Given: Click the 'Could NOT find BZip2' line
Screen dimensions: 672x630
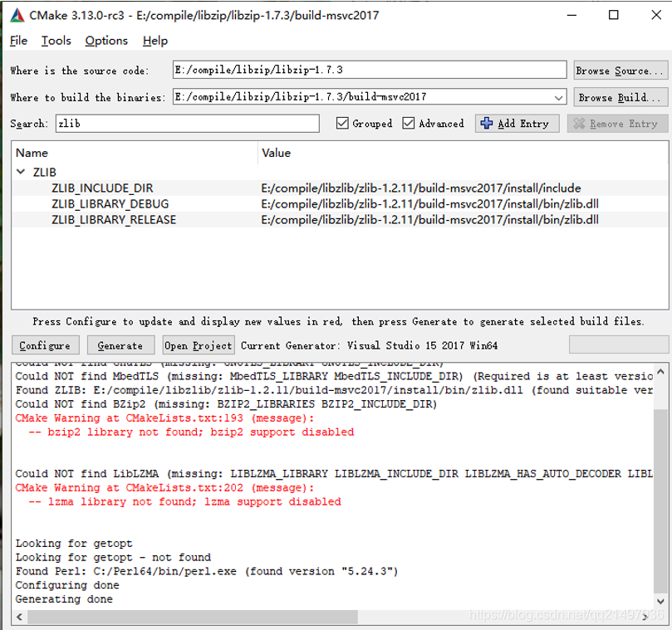Looking at the screenshot, I should [226, 404].
